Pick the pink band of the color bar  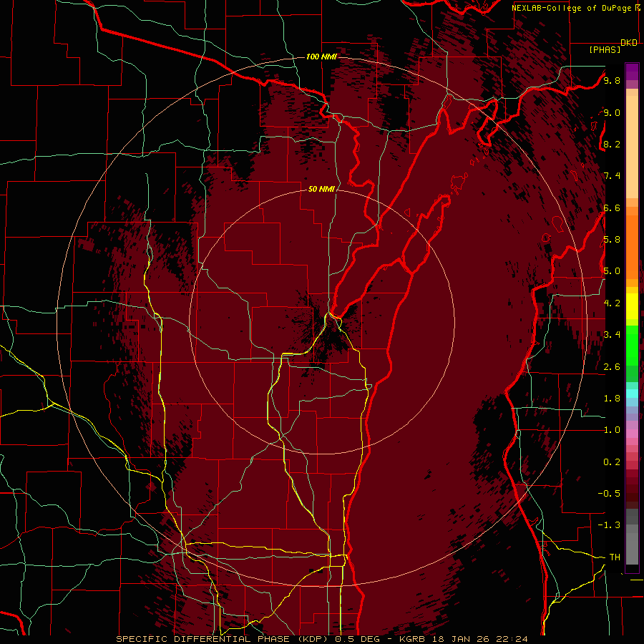tap(632, 434)
